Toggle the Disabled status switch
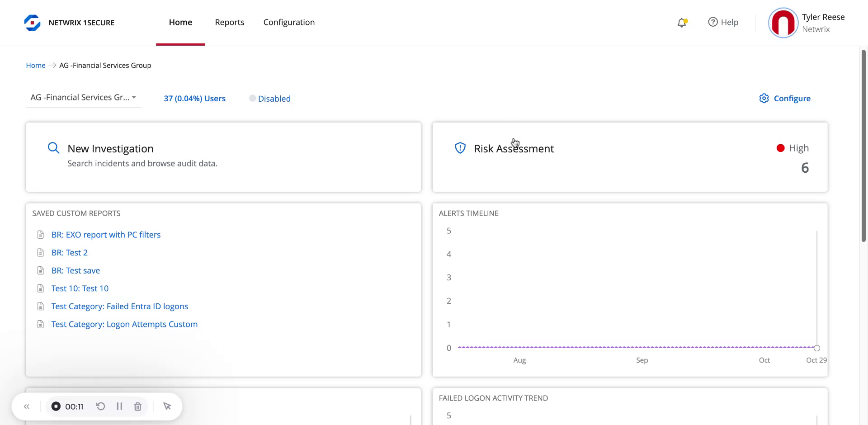This screenshot has height=425, width=868. (x=252, y=99)
